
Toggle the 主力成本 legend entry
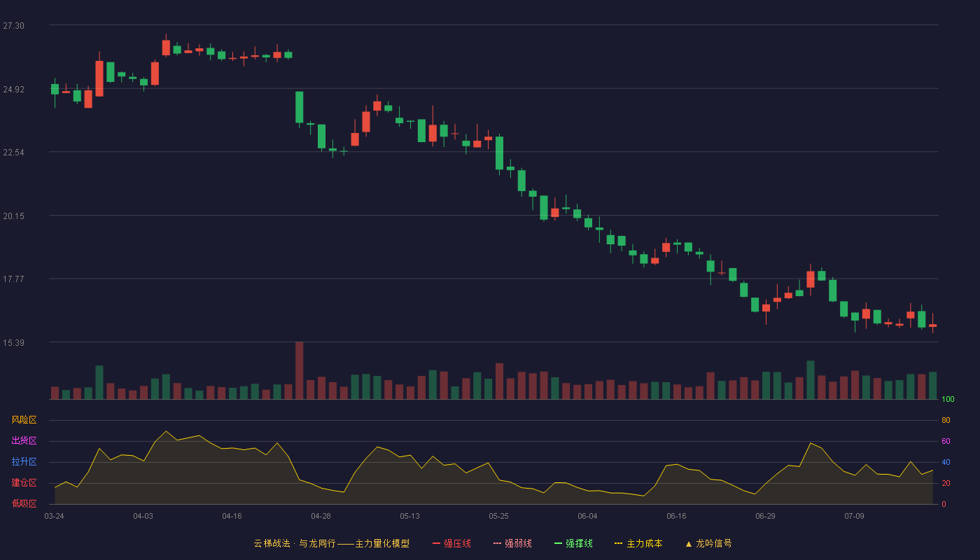pyautogui.click(x=638, y=543)
